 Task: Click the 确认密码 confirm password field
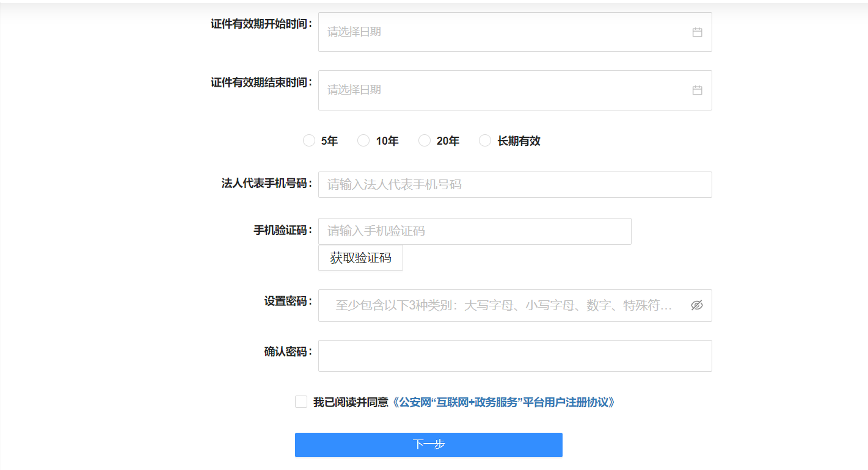click(515, 355)
